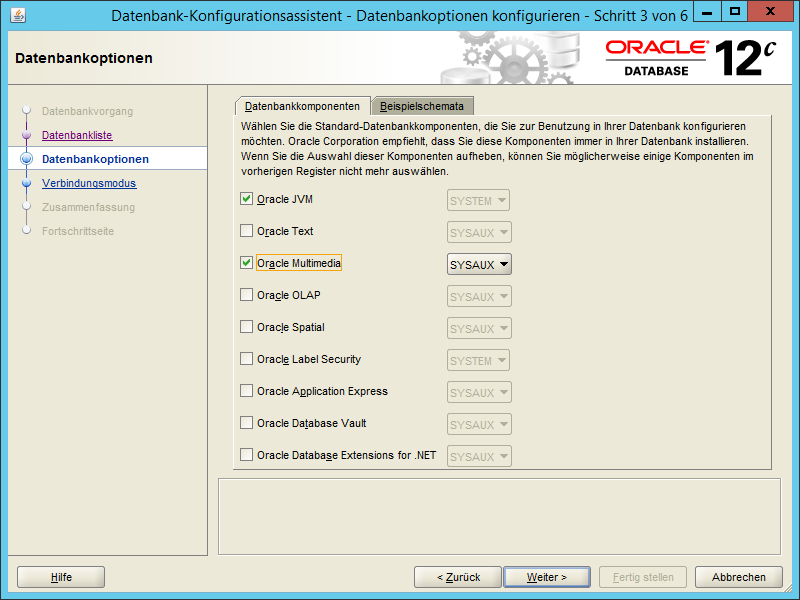Open the Oracle Application Express tablespace dropdown
The width and height of the screenshot is (800, 600).
pyautogui.click(x=479, y=392)
